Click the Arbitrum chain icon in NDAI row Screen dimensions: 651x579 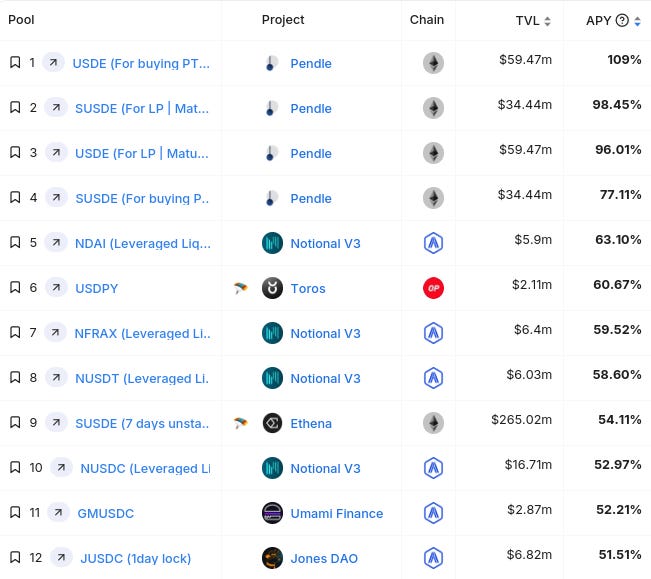(433, 243)
